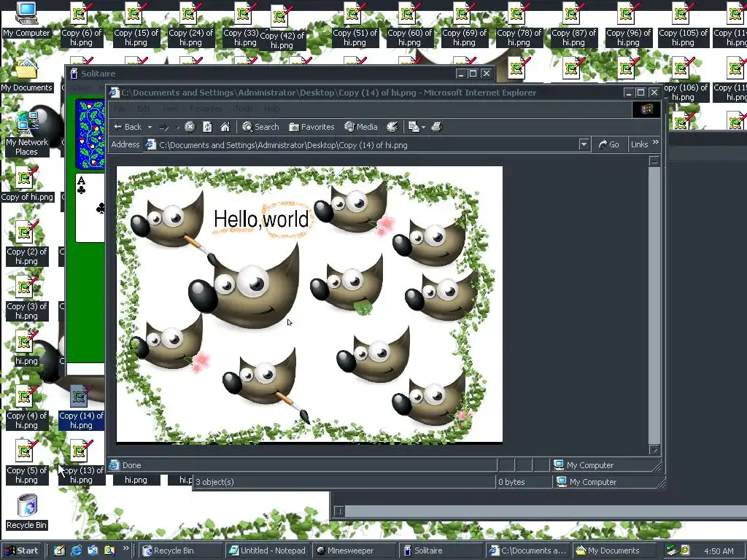Select the Ace of clubs card in Solitaire

click(90, 208)
